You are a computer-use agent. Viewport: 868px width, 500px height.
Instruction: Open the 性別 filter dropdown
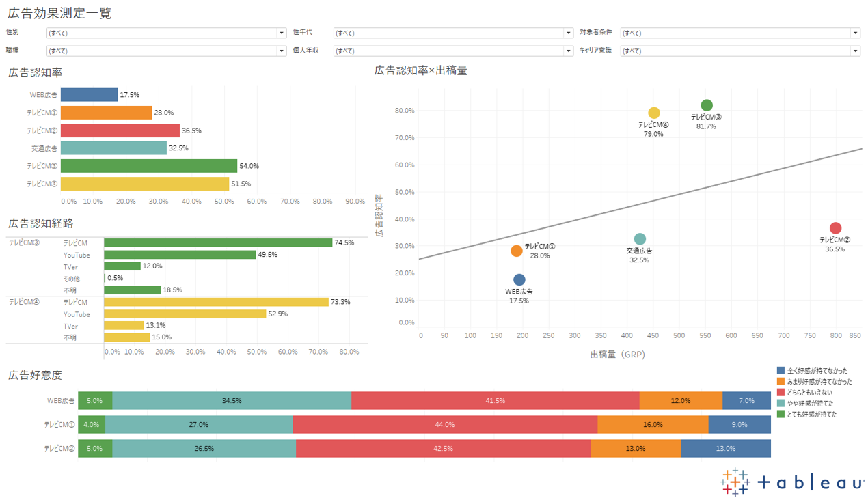coord(166,33)
